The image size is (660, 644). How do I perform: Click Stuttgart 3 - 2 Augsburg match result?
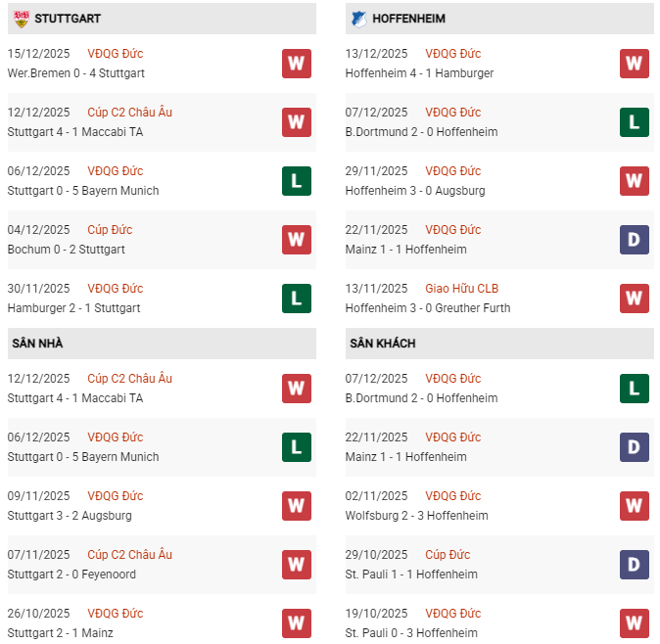[x=69, y=516]
